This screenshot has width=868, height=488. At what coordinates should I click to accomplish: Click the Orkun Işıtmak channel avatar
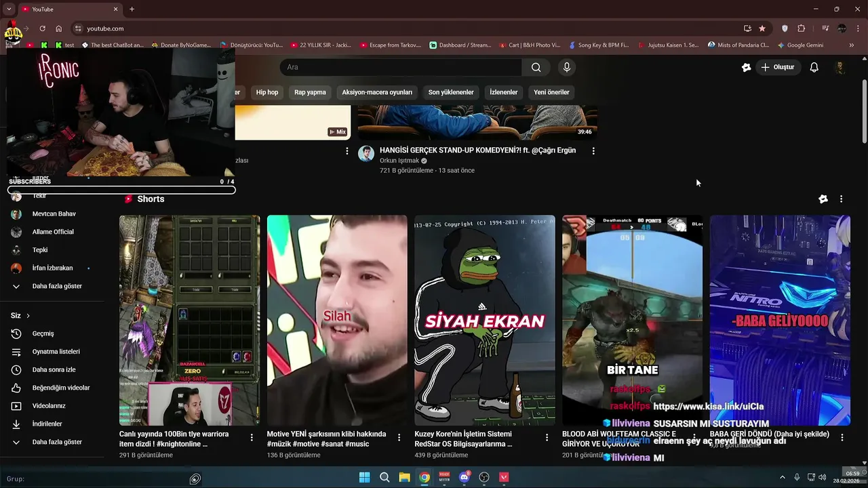tap(366, 153)
